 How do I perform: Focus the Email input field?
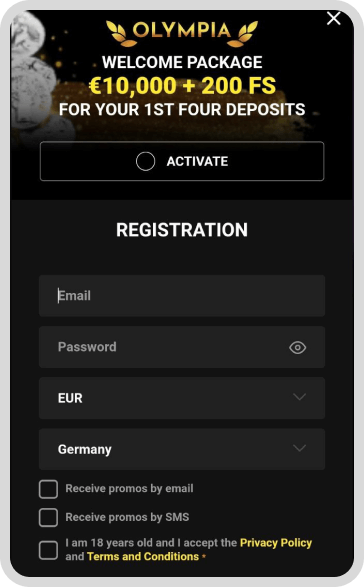182,296
